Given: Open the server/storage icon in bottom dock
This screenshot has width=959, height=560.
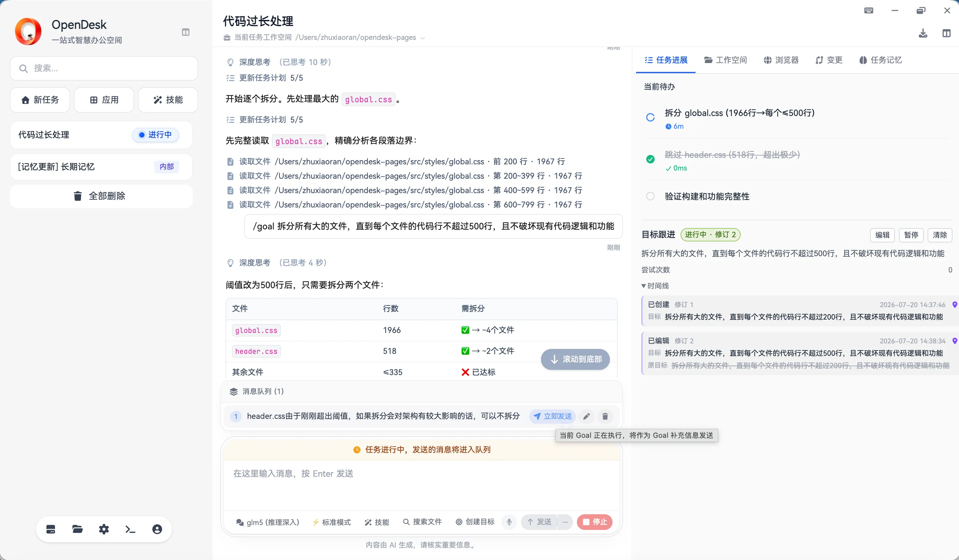Looking at the screenshot, I should pos(51,529).
